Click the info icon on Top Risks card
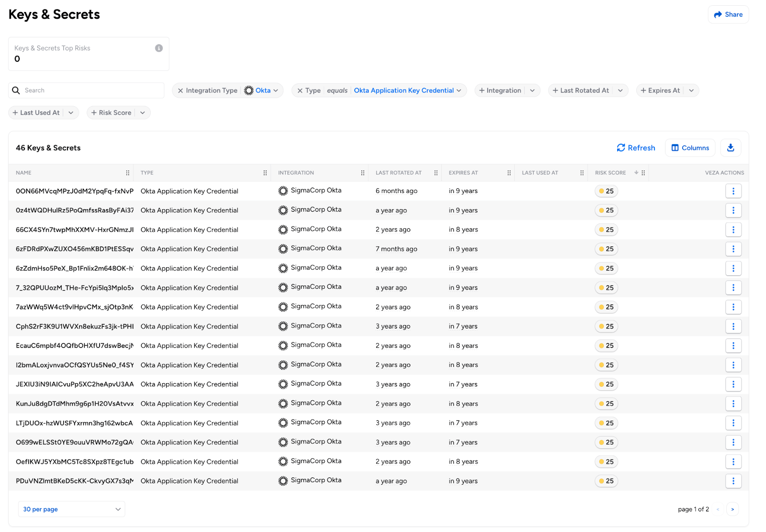The height and width of the screenshot is (532, 766). tap(159, 48)
